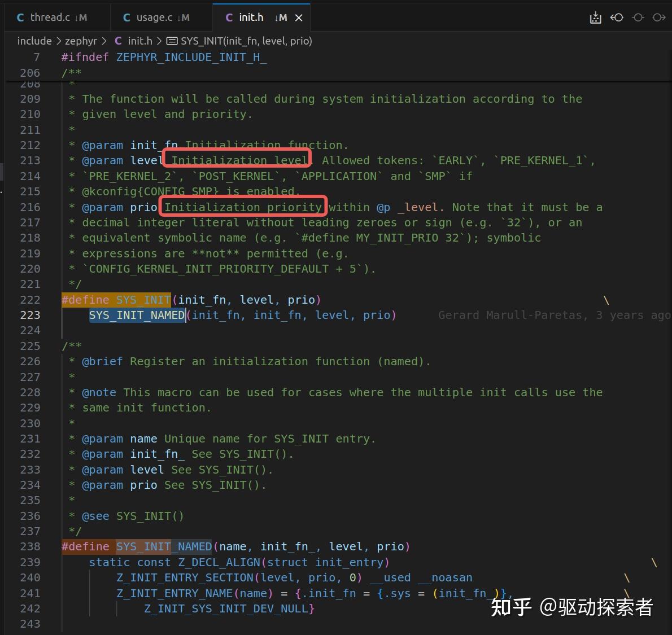Click the plain circle commit icon
Viewport: 672px width, 635px height.
(638, 17)
